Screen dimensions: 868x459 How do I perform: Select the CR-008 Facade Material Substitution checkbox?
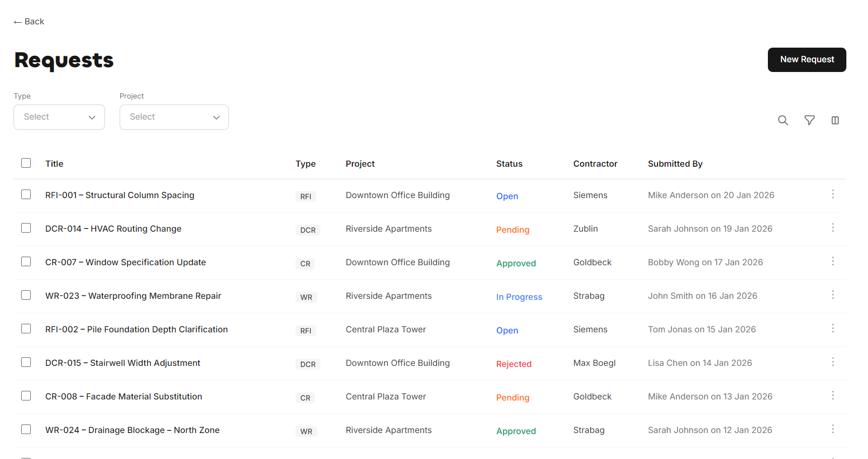coord(26,396)
